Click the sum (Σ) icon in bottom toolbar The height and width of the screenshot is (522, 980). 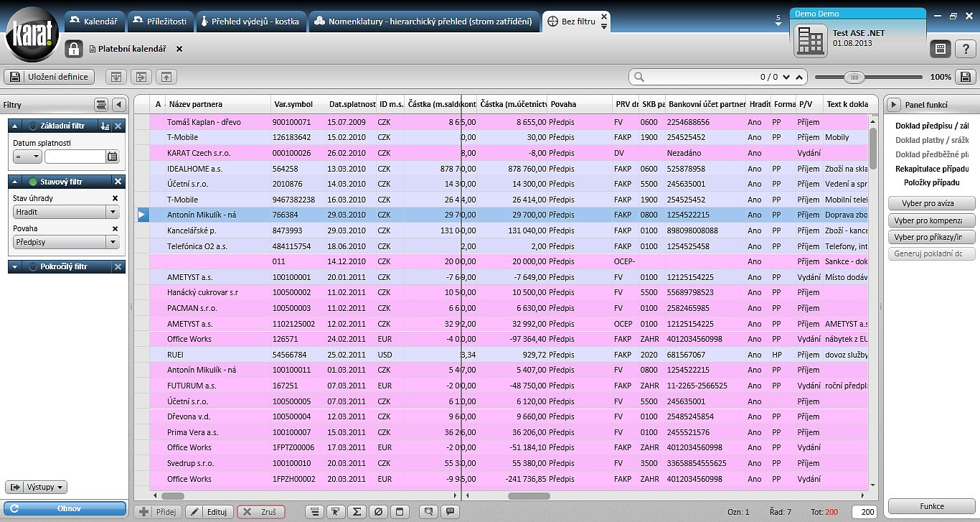[357, 512]
